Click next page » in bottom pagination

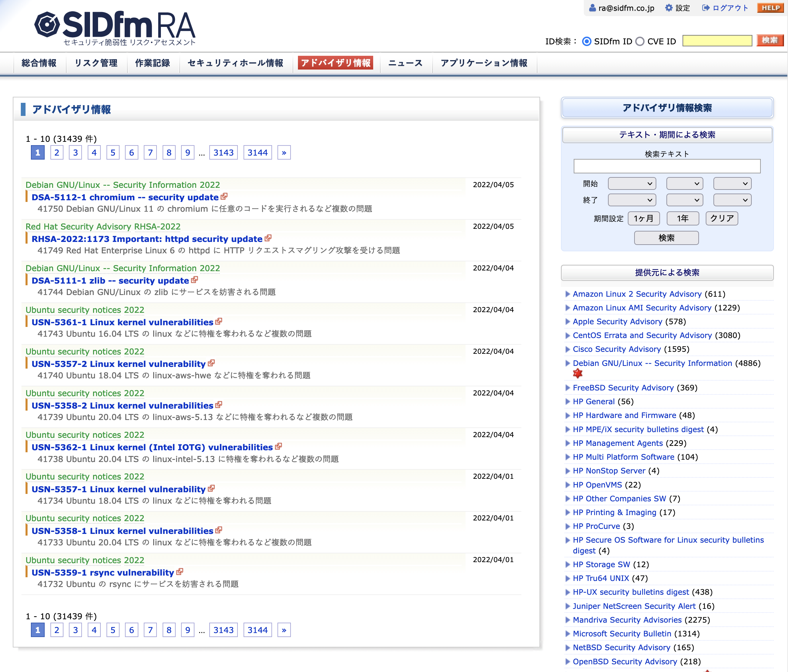pos(284,630)
